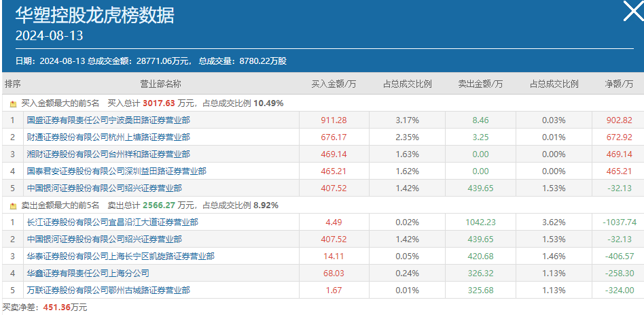Click the 2024-08-13 date under the title

tap(50, 36)
